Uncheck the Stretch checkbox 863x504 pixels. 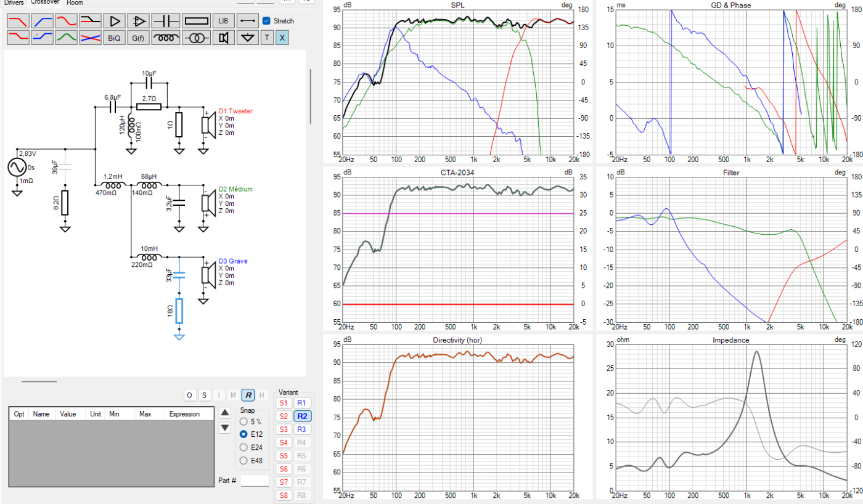[x=266, y=20]
